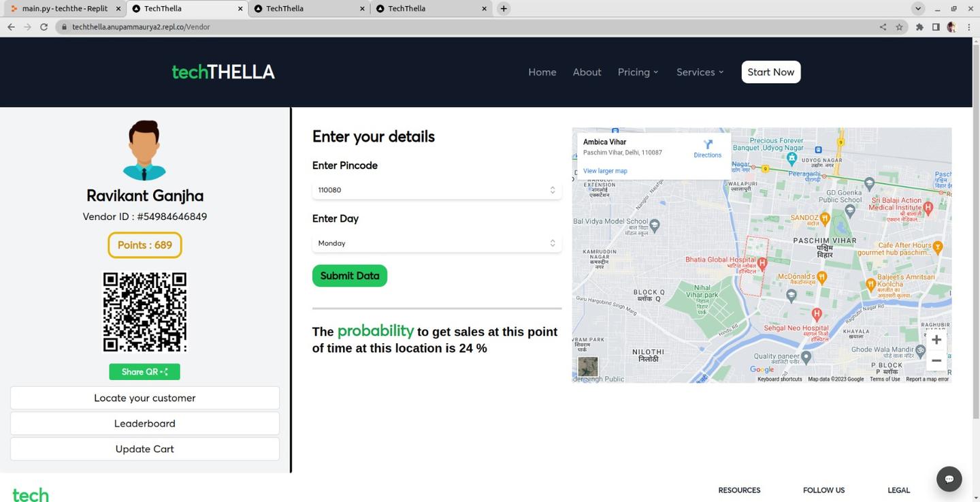
Task: Open Chrome three-dot menu
Action: pyautogui.click(x=969, y=27)
